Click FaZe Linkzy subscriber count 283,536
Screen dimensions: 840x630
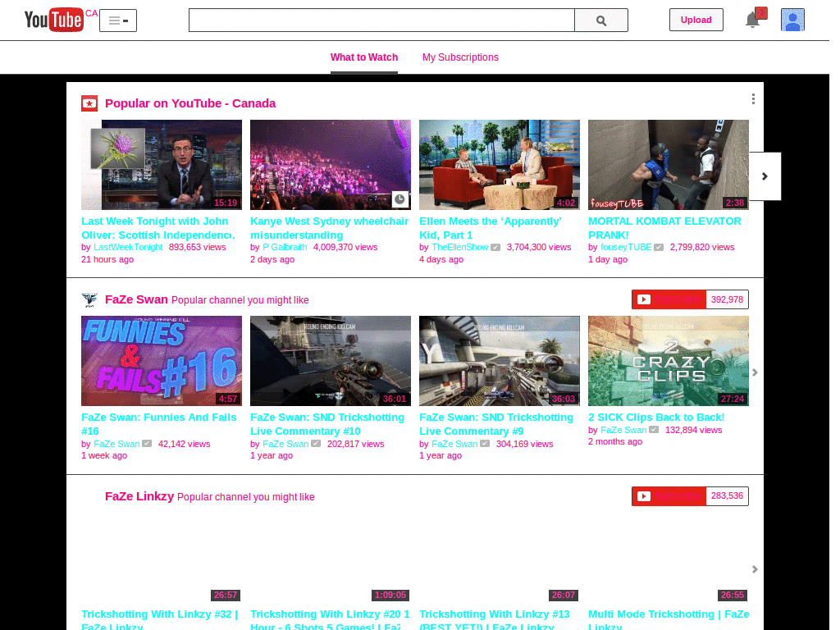[x=727, y=496]
